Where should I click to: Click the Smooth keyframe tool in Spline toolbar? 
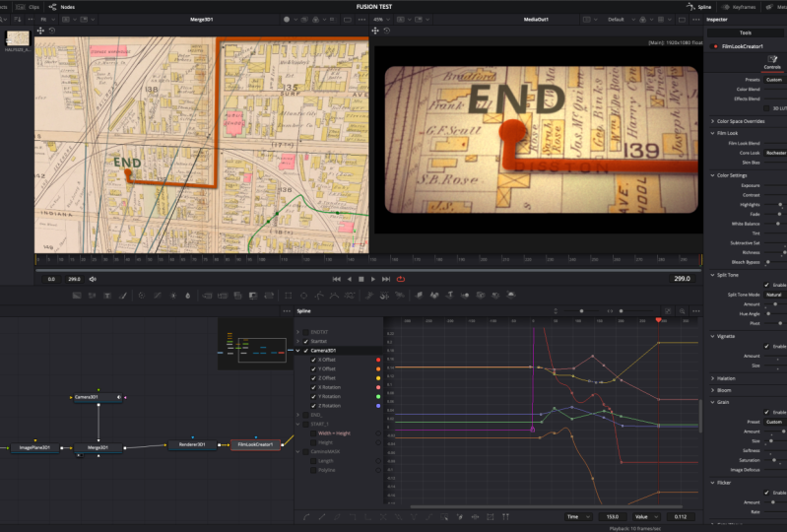click(x=306, y=516)
